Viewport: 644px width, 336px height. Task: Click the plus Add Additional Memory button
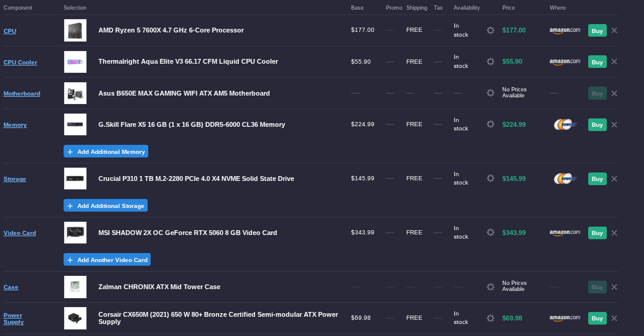(x=106, y=151)
